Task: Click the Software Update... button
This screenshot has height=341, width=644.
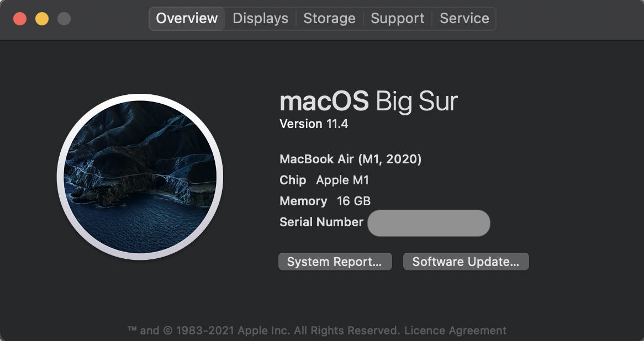Action: [x=466, y=262]
